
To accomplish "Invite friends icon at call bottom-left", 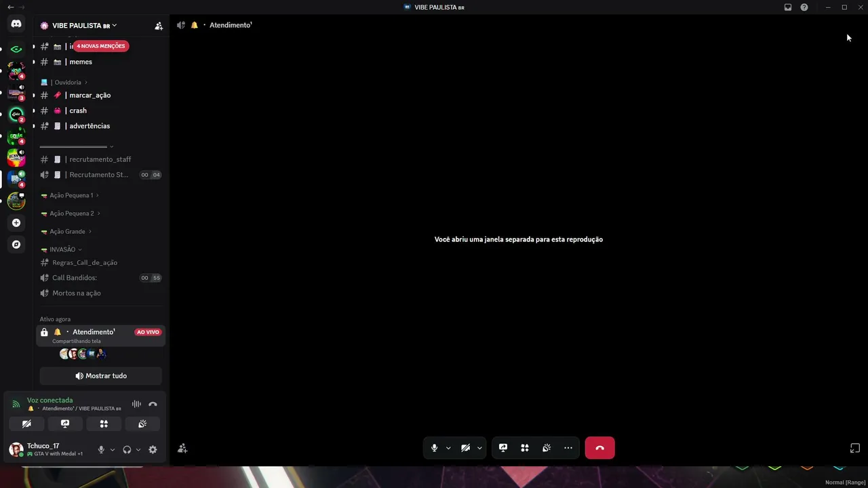I will click(182, 448).
